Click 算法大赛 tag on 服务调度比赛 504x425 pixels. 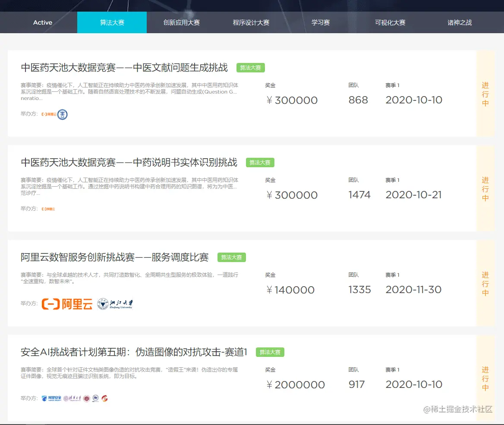(x=231, y=257)
